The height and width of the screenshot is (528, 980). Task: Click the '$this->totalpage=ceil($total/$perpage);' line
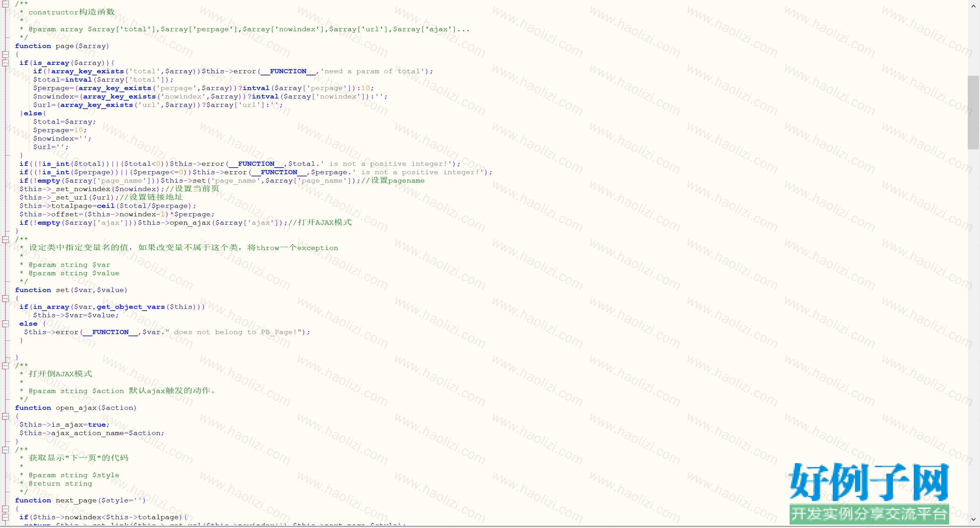tap(108, 206)
